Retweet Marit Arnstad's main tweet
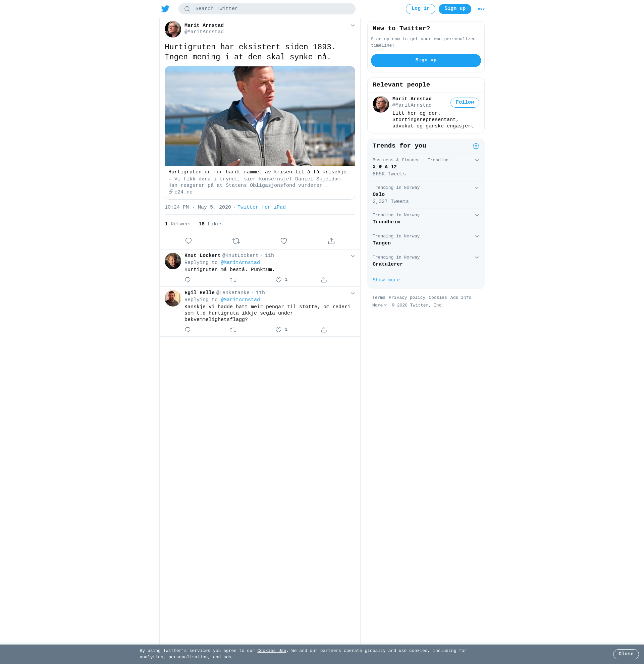Image resolution: width=644 pixels, height=664 pixels. [236, 241]
